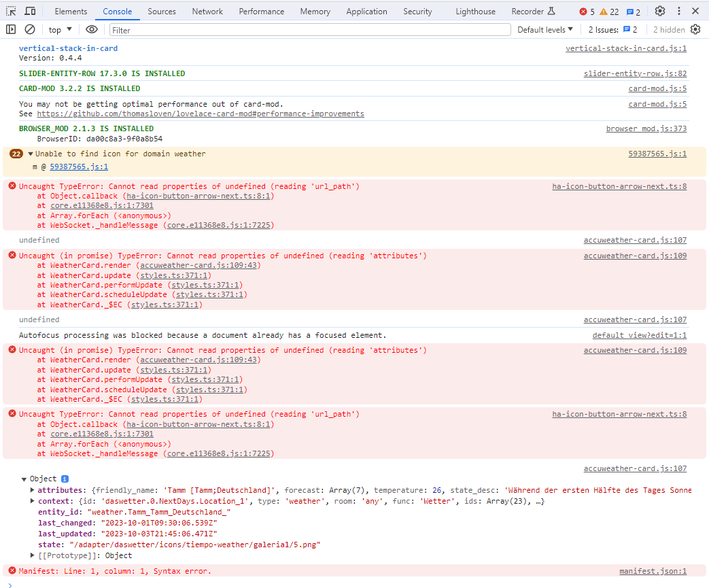Activate the inspect element picker icon

(x=11, y=12)
